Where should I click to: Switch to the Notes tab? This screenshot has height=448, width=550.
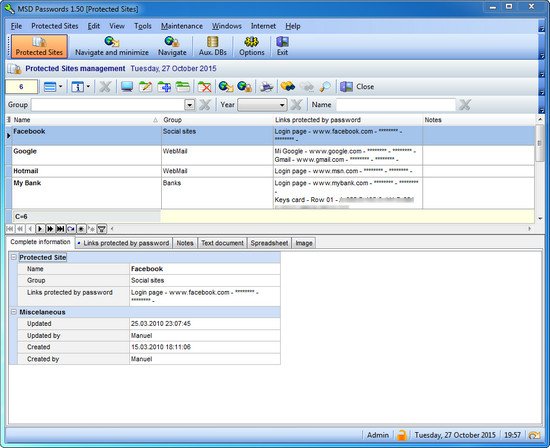[x=185, y=243]
